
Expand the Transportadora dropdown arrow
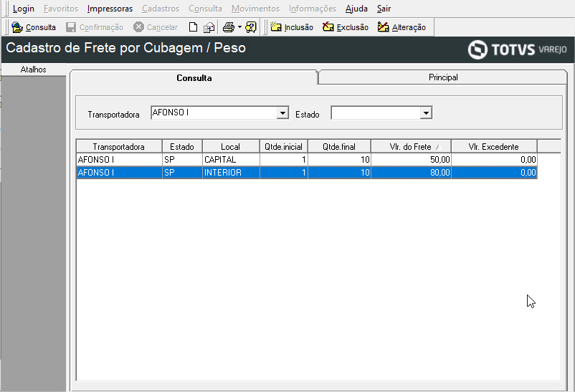pos(282,113)
